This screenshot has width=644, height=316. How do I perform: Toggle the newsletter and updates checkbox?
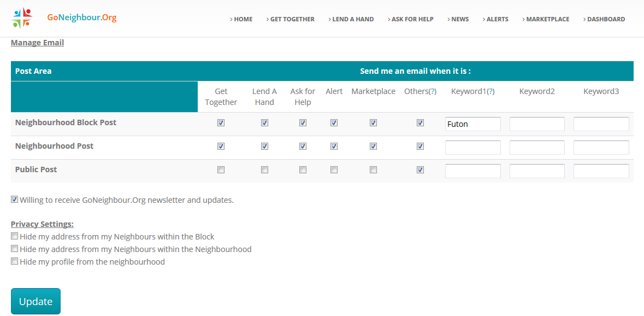pos(15,200)
